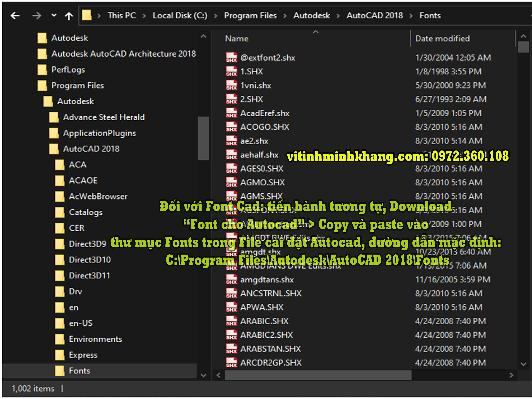Screen dimensions: 532x399
Task: Click SHX icon of 2.SHX file
Action: click(231, 99)
